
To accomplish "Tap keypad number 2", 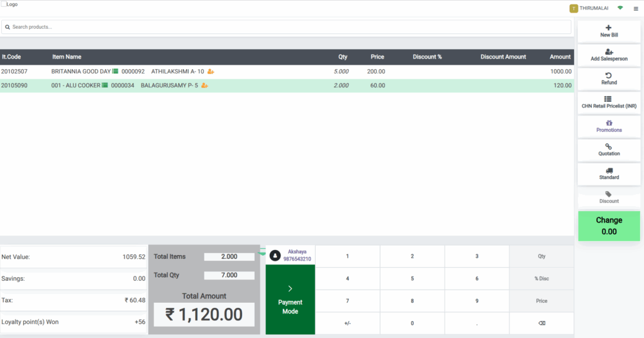I will (413, 256).
